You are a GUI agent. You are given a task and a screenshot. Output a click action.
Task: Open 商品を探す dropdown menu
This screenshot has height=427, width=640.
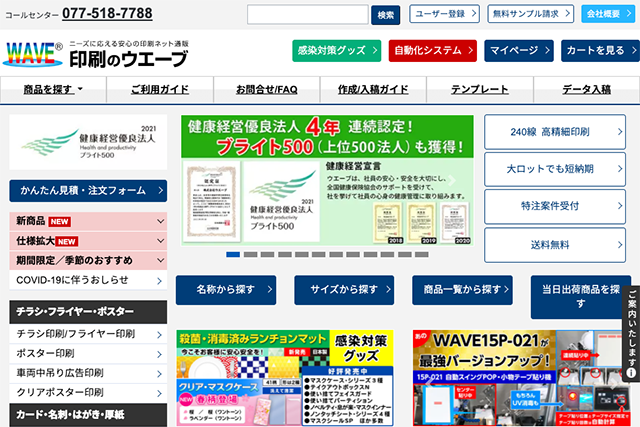(53, 89)
